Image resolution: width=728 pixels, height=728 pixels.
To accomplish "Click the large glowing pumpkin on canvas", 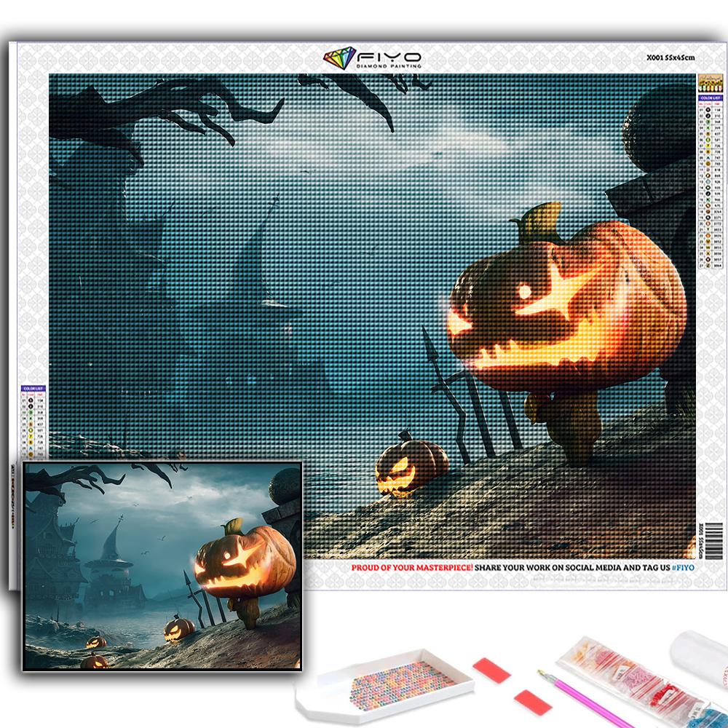I will [x=564, y=306].
